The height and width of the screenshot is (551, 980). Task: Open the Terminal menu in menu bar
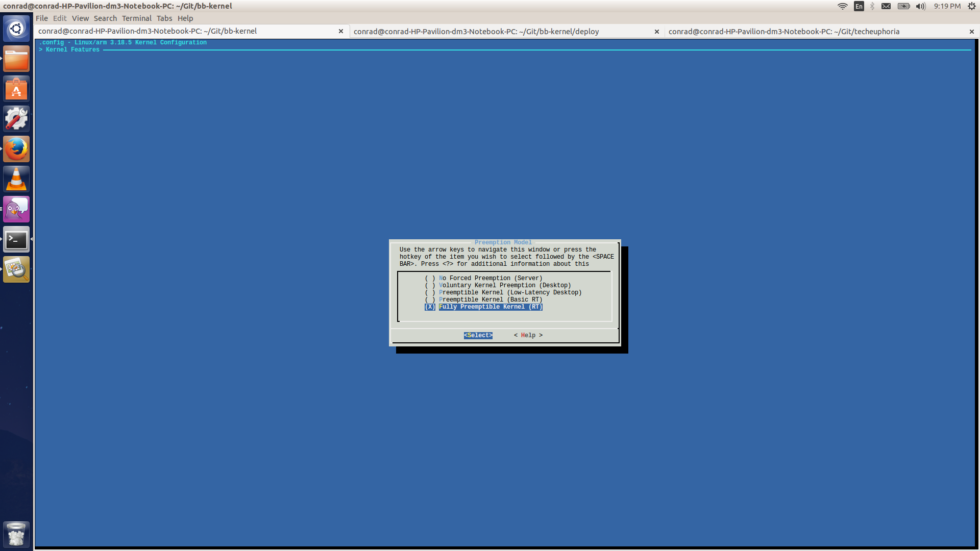(136, 18)
